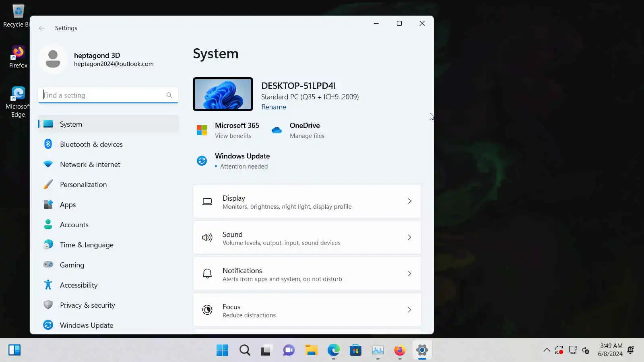Open the taskbar clock showing 3:49 AM
This screenshot has height=362, width=644.
[610, 350]
